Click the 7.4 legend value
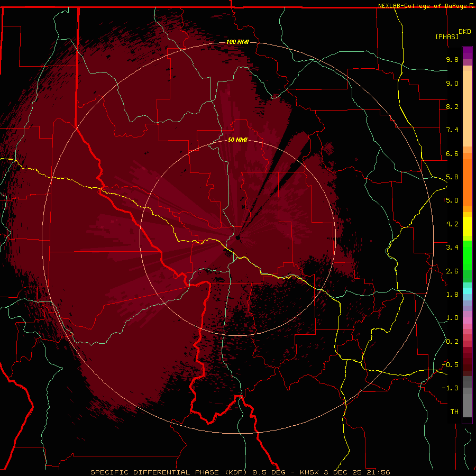Image resolution: width=476 pixels, height=476 pixels. [452, 130]
